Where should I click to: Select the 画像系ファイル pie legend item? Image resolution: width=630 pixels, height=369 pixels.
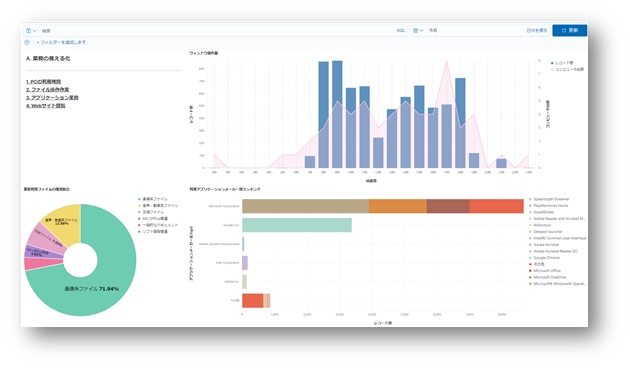(153, 199)
